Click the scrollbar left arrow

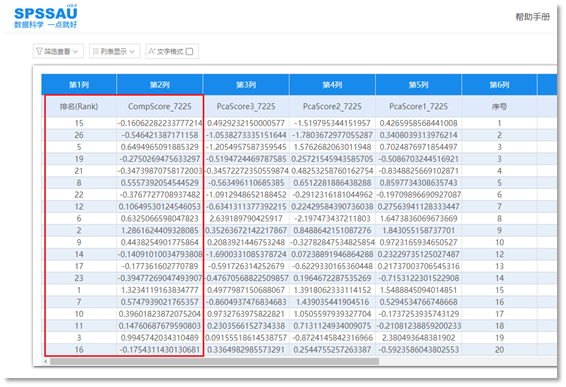45,361
